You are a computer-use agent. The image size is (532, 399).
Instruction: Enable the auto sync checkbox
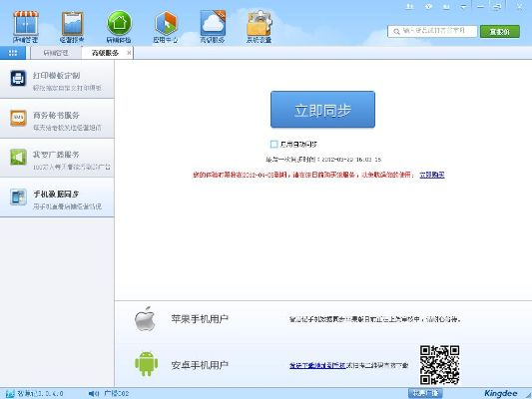[273, 144]
